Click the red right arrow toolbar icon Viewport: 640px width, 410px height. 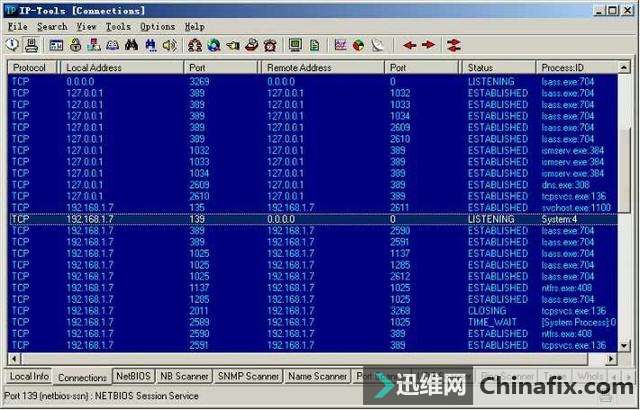click(x=428, y=45)
